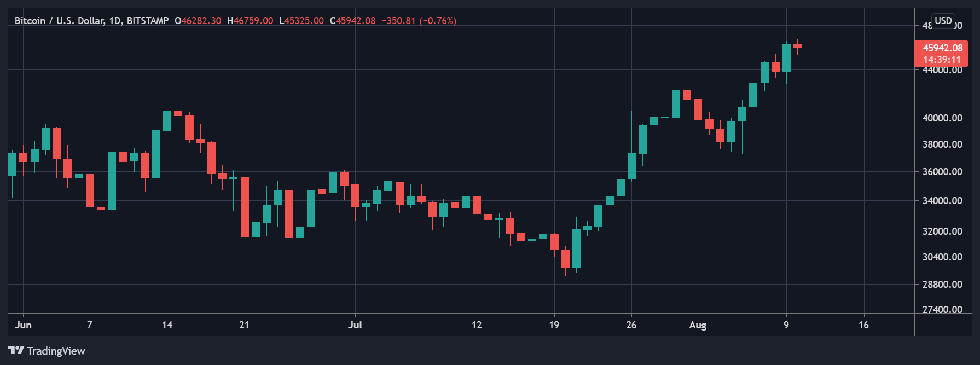Click the countdown timer 14:39:11
980x365 pixels.
[x=942, y=60]
